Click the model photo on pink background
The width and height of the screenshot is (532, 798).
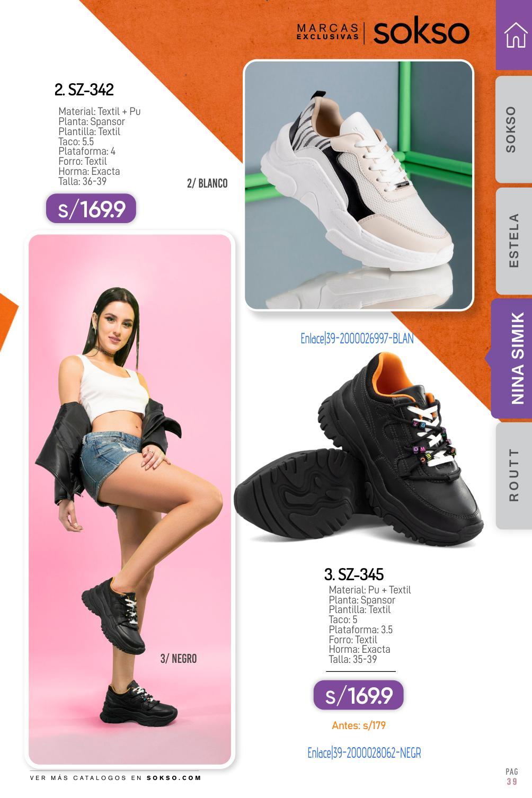coord(130,499)
